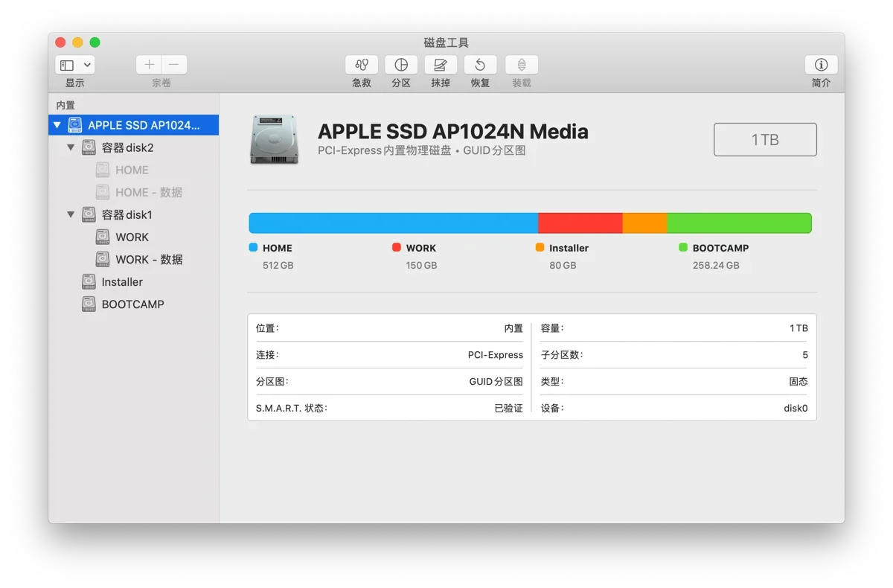893x588 pixels.
Task: Click the Restore (恢复) toolbar icon
Action: 480,65
